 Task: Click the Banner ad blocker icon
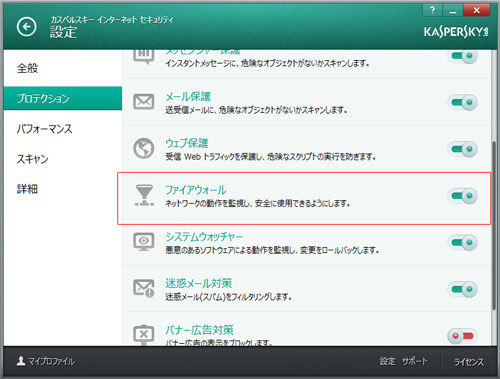(144, 334)
